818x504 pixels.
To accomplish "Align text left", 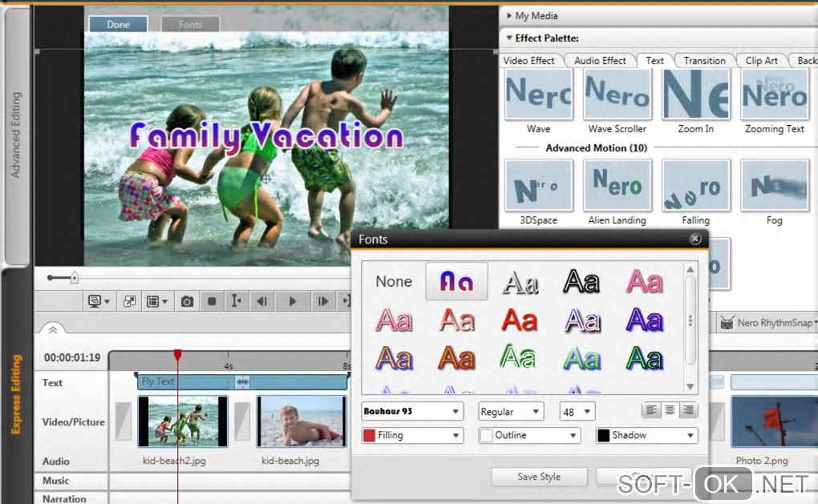I will 651,410.
